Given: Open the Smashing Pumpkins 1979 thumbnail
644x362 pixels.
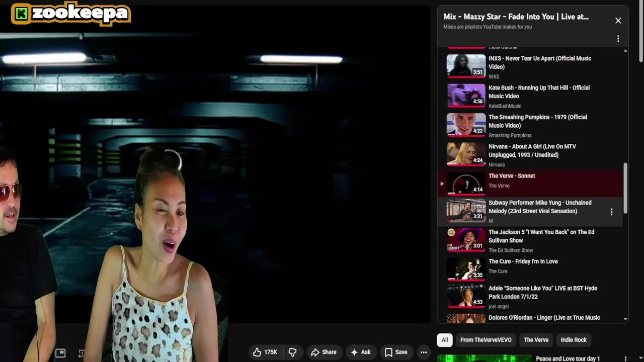Looking at the screenshot, I should click(466, 125).
